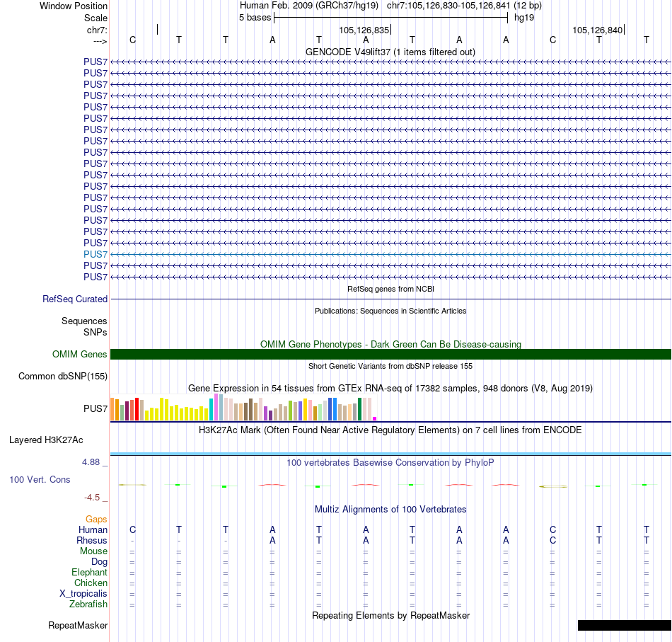Click Publications: Sequences in Scientific Articles title
Image resolution: width=672 pixels, height=642 pixels.
point(390,311)
